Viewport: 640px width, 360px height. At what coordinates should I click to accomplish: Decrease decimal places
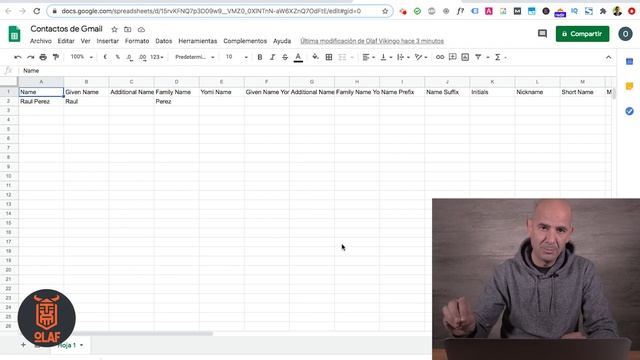point(129,57)
